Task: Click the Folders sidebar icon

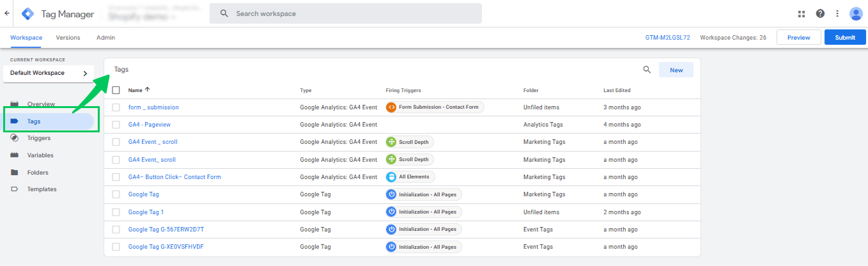Action: pos(14,173)
